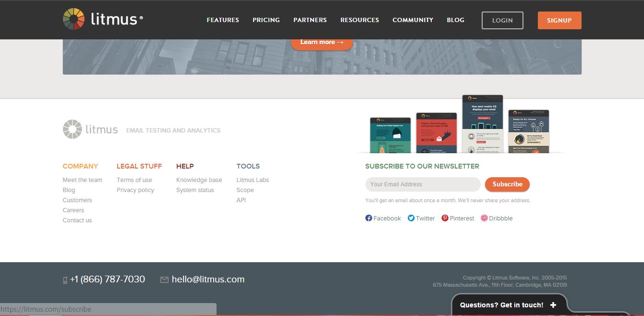Click the COMPANY footer heading
This screenshot has height=316, width=644.
tap(80, 166)
